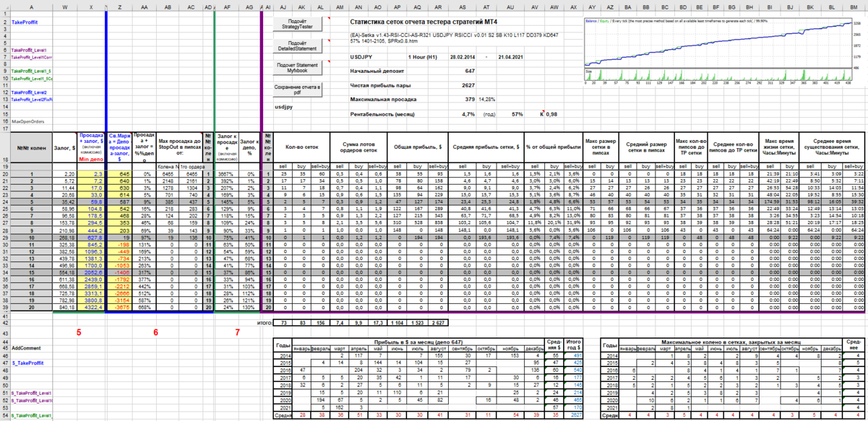
Task: Click the select-all corner of the sheet
Action: tap(5, 9)
